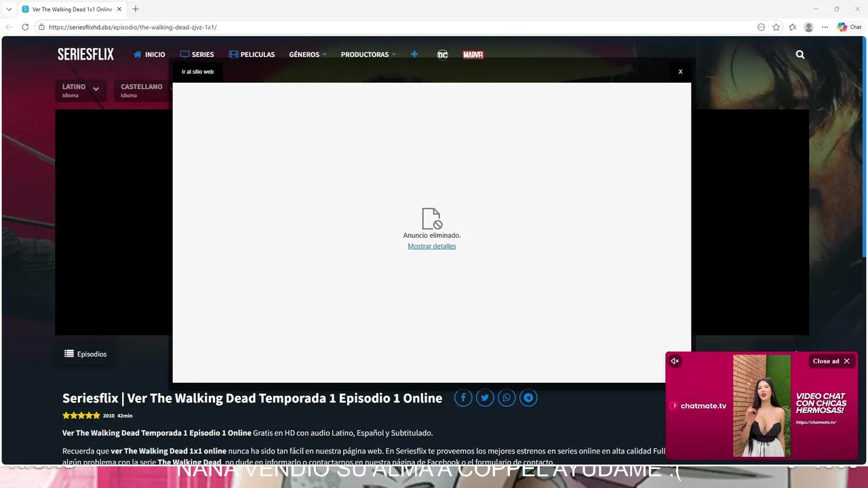Click the SERIESFLIX logo

tap(85, 54)
